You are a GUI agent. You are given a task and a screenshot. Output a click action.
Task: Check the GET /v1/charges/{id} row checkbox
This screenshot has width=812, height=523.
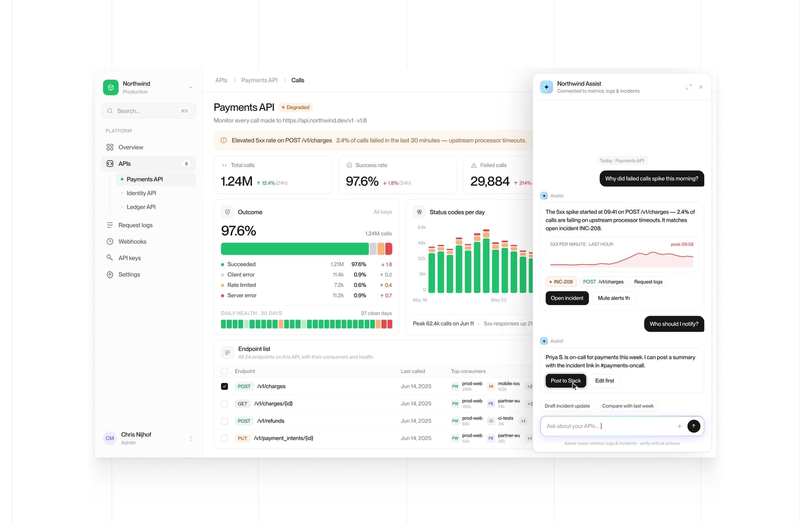click(225, 404)
